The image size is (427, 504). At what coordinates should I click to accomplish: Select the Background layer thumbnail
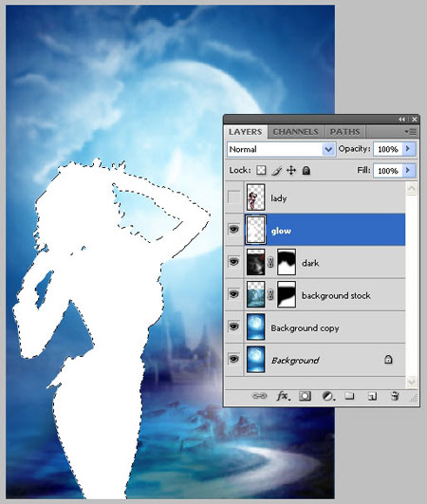pos(256,360)
